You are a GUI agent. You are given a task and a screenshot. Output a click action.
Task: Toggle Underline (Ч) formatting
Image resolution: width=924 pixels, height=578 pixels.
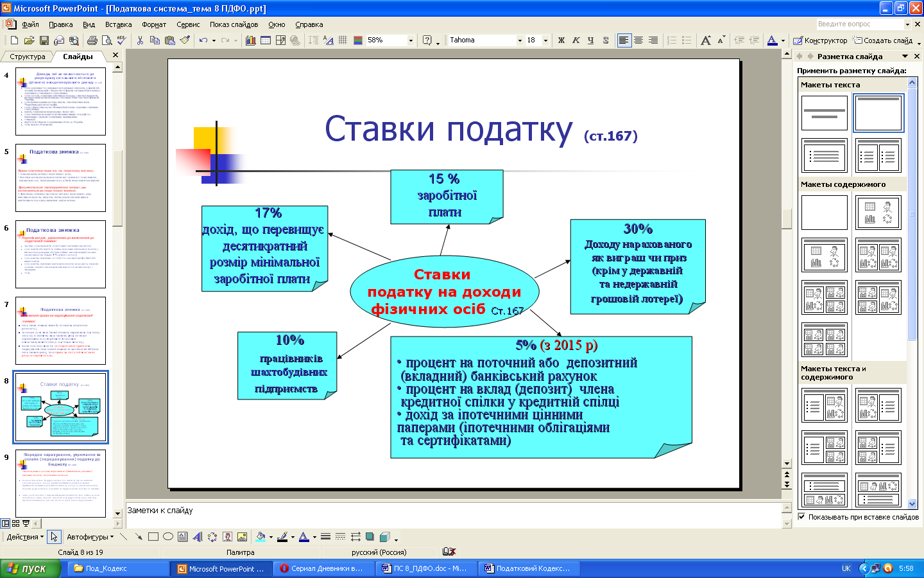click(591, 40)
